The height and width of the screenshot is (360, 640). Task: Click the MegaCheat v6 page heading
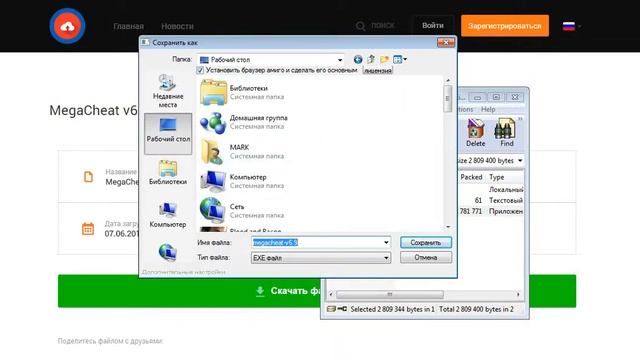click(x=93, y=111)
